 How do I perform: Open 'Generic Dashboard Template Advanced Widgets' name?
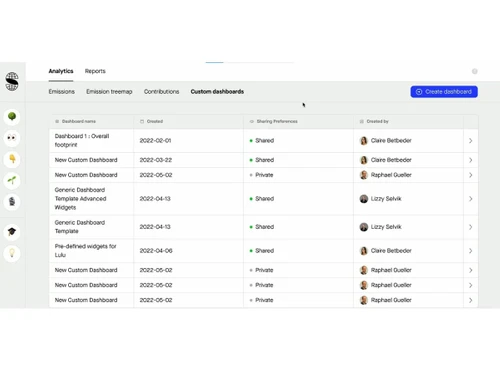pos(80,199)
